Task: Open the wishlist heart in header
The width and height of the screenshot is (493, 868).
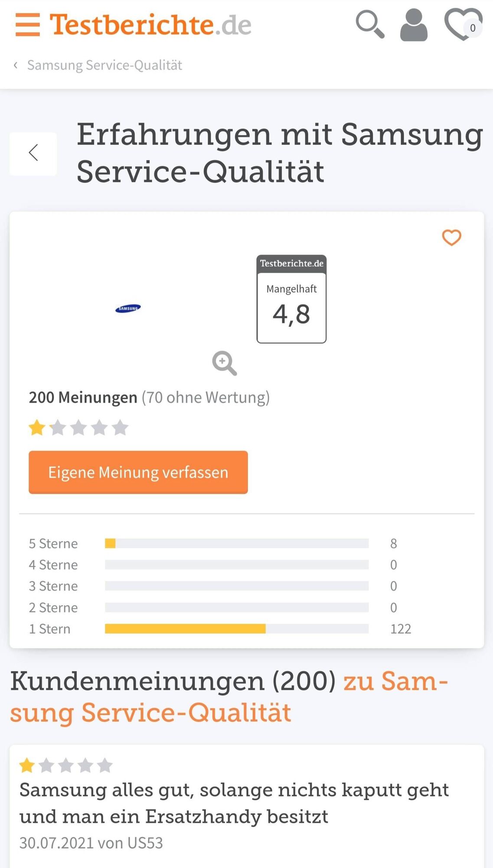Action: click(x=464, y=25)
